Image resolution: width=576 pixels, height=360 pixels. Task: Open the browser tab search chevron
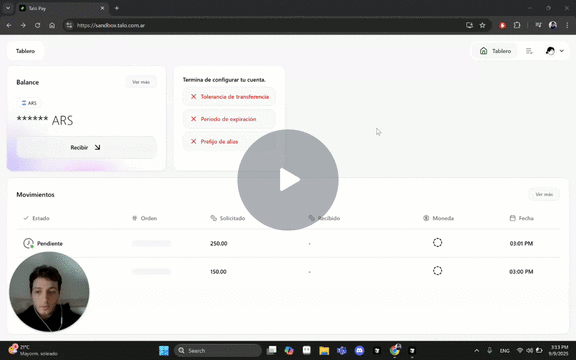point(8,8)
